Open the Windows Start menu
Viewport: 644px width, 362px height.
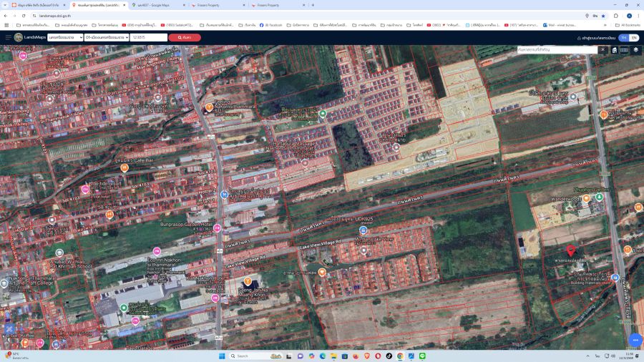pyautogui.click(x=223, y=356)
